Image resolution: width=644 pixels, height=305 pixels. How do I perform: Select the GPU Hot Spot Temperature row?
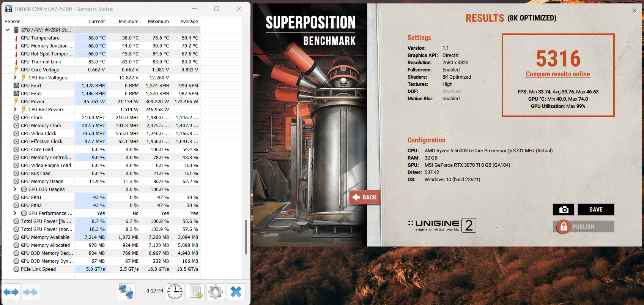(x=101, y=54)
